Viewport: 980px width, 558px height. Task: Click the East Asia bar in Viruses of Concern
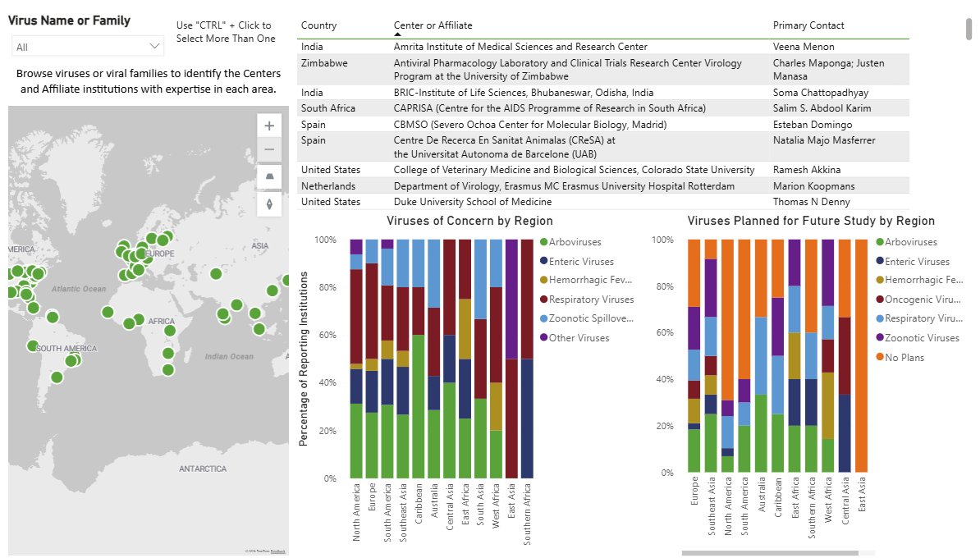point(511,359)
